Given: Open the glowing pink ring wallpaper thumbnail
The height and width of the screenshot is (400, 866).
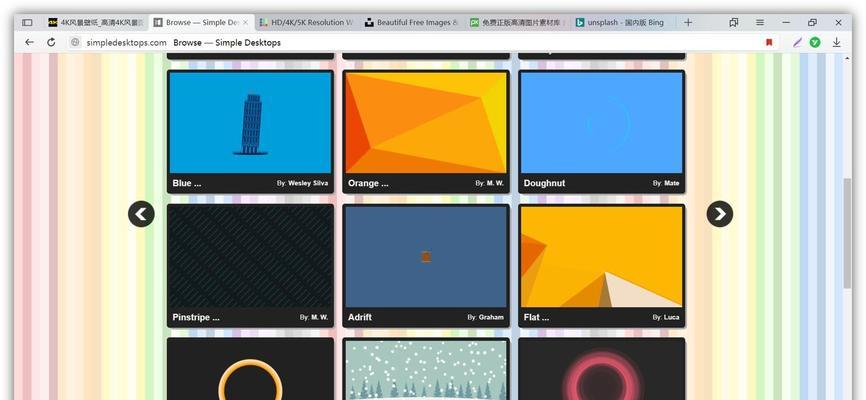Looking at the screenshot, I should tap(601, 370).
